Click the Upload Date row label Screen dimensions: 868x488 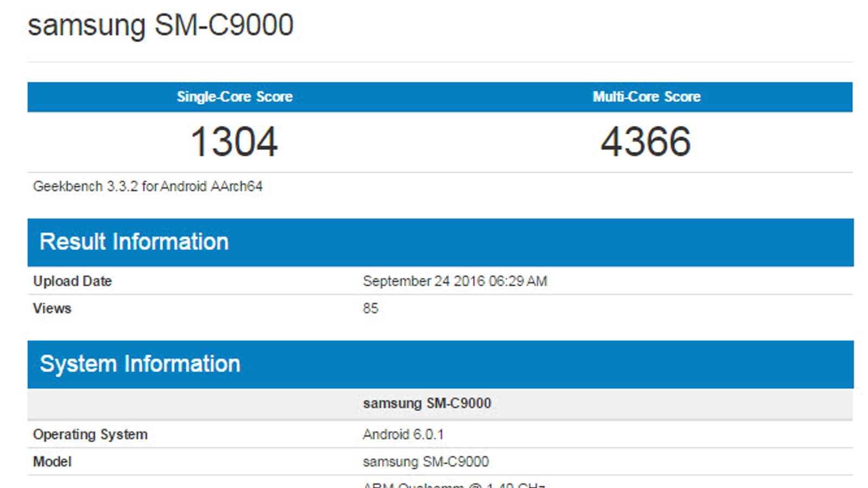[x=72, y=281]
